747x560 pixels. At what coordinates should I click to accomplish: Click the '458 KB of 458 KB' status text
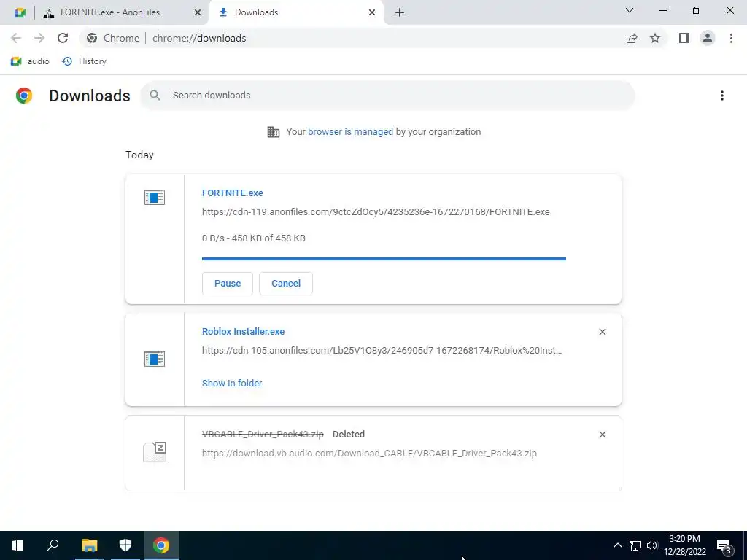(268, 238)
